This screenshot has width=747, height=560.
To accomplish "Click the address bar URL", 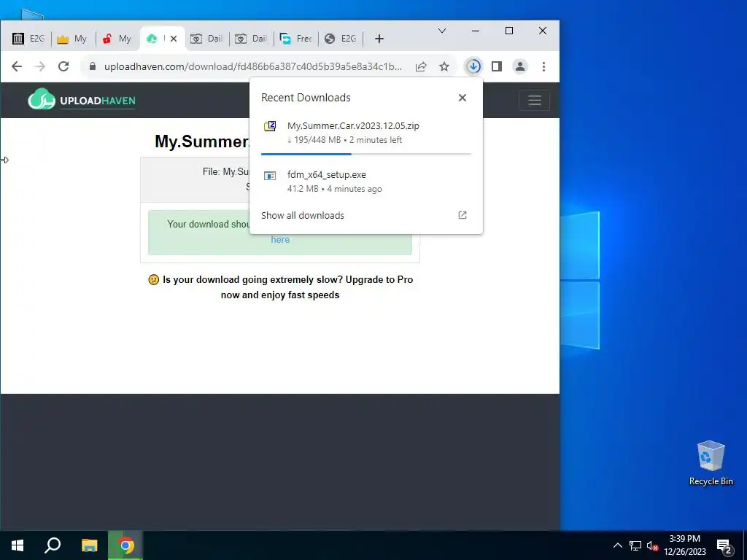I will click(253, 66).
